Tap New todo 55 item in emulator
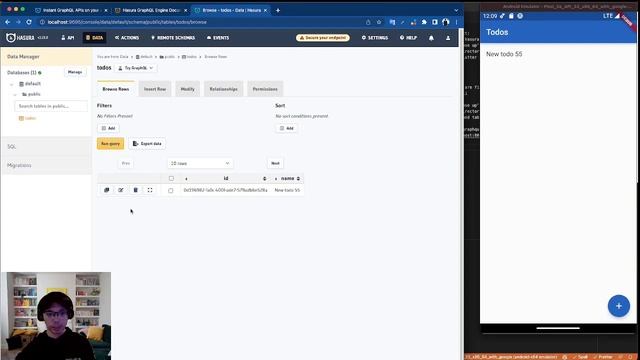The width and height of the screenshot is (640, 360). [504, 54]
